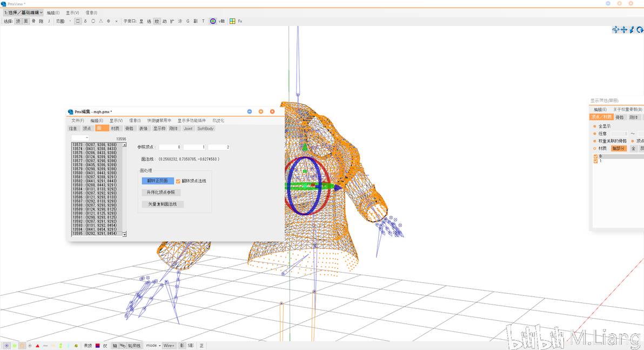Click the red-blue gradient color swatch
The image size is (644, 350).
(x=98, y=346)
